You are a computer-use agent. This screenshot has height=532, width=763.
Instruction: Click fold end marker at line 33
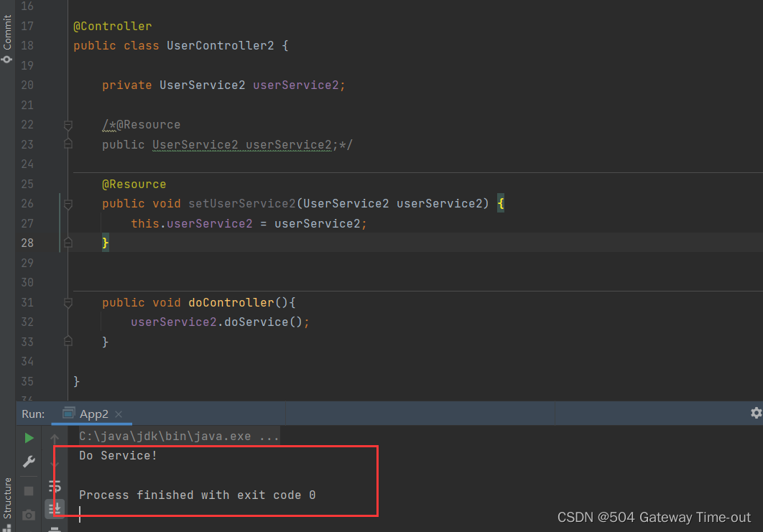tap(68, 341)
